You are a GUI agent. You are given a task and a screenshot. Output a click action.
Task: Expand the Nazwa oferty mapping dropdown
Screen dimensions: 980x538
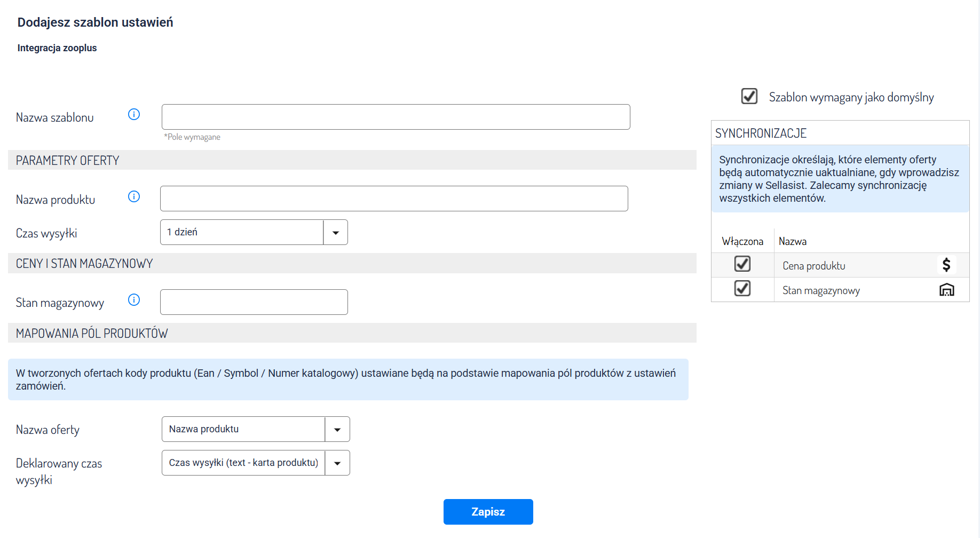coord(337,429)
